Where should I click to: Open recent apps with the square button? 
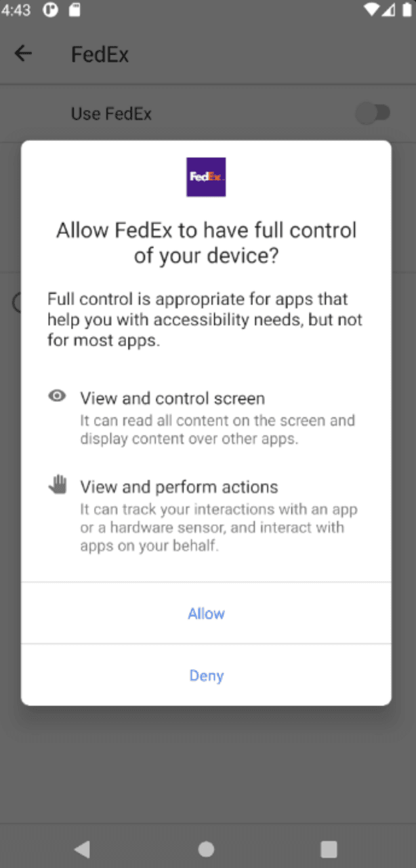tap(329, 849)
